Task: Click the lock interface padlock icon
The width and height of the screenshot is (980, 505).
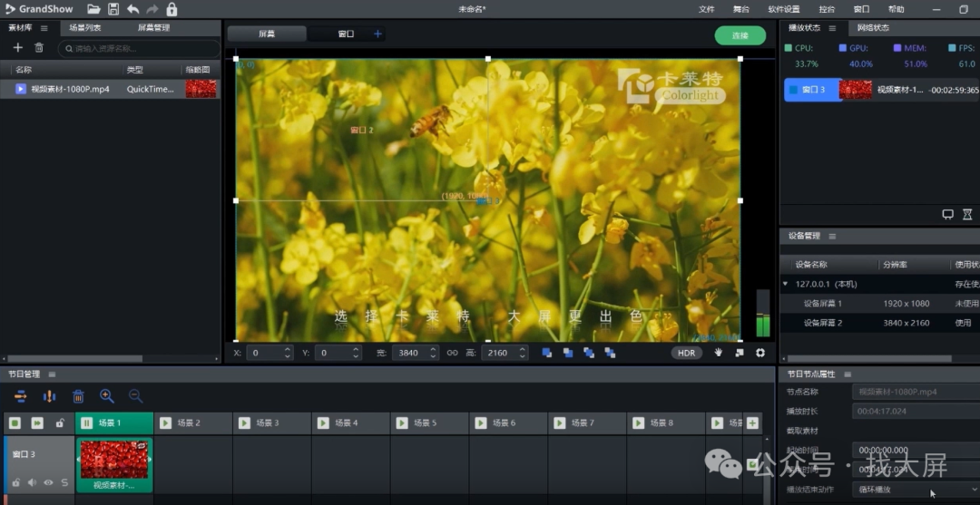Action: coord(171,9)
